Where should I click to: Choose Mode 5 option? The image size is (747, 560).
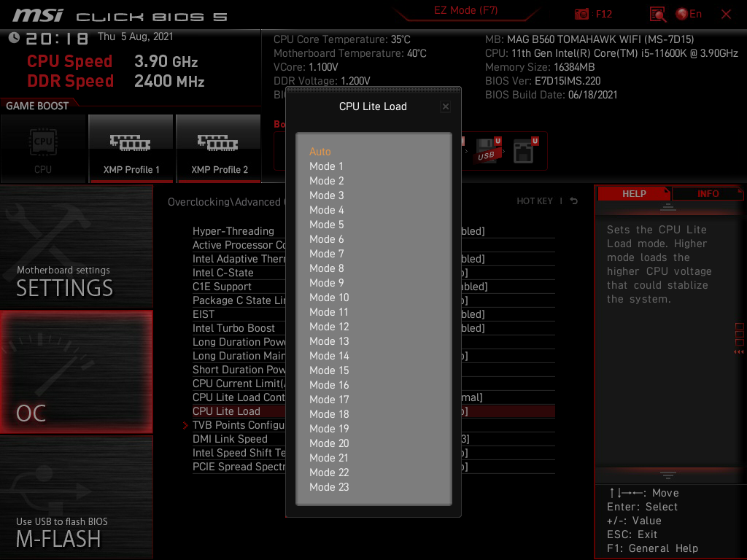tap(326, 225)
